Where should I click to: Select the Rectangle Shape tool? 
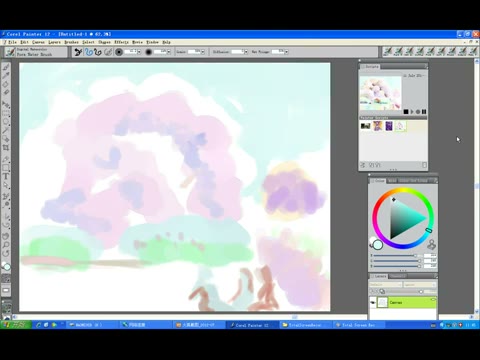point(6,168)
